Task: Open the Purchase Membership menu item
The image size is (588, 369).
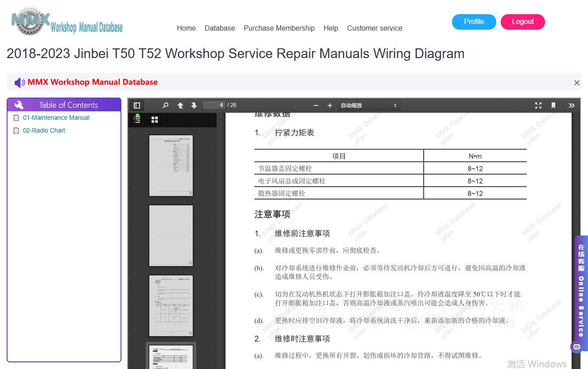Action: (x=279, y=28)
